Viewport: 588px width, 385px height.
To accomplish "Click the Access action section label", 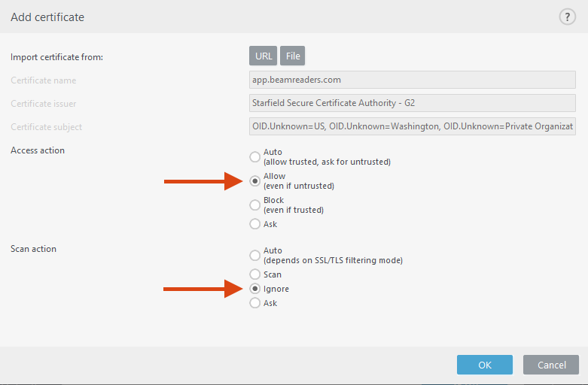I will 38,150.
